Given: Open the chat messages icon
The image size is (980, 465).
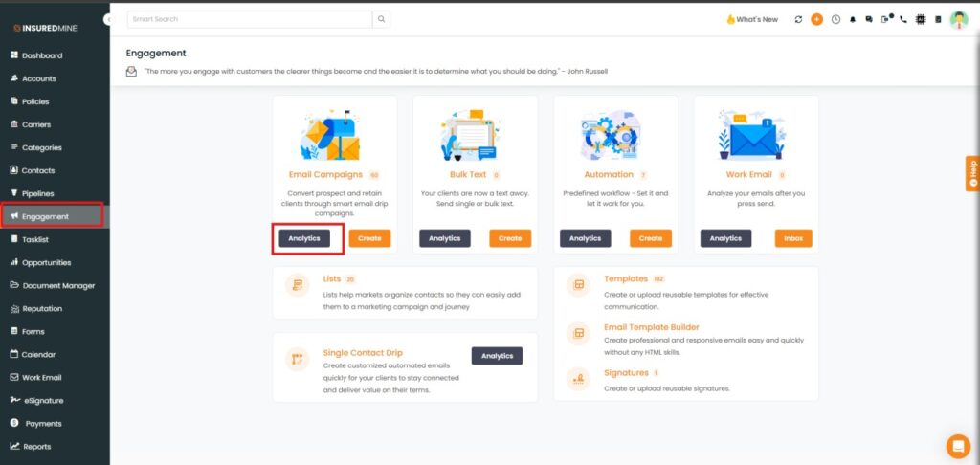Looking at the screenshot, I should coord(869,19).
